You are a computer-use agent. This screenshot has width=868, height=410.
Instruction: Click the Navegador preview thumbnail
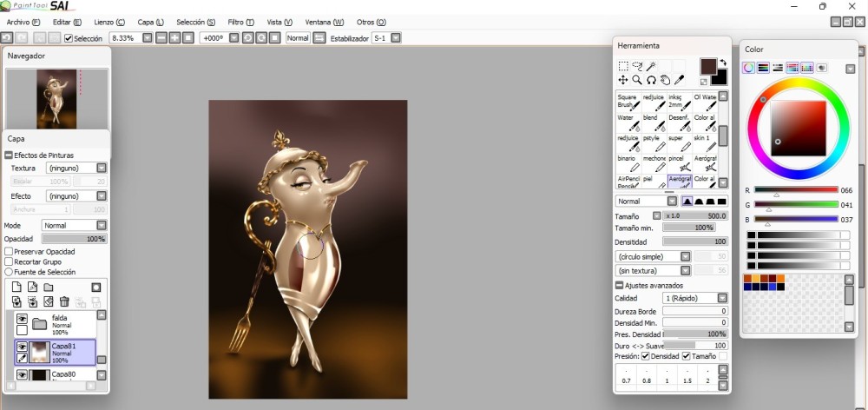[x=57, y=99]
